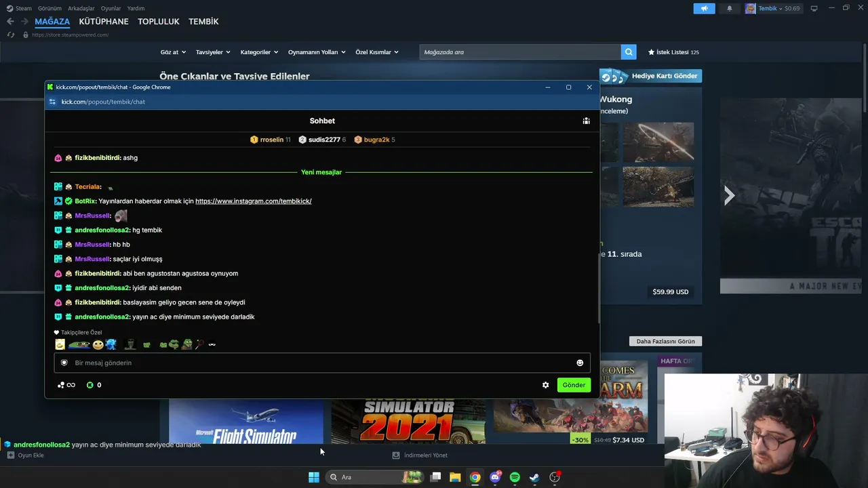Image resolution: width=868 pixels, height=488 pixels.
Task: Click Oyun Ekle at bottom left
Action: pos(26,455)
